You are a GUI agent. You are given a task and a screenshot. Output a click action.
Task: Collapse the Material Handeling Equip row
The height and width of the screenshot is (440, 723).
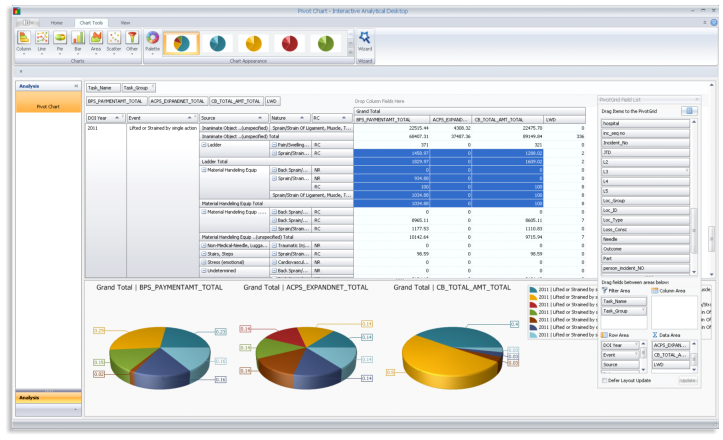tap(204, 170)
